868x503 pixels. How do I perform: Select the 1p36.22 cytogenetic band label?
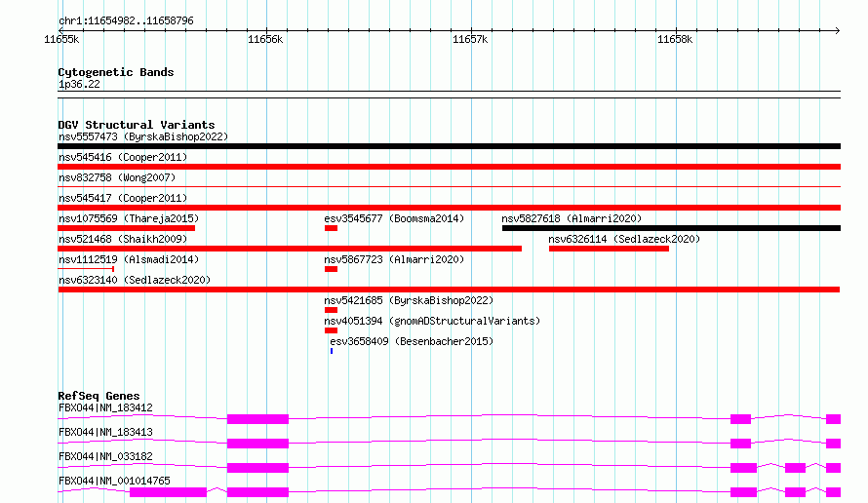[x=79, y=84]
